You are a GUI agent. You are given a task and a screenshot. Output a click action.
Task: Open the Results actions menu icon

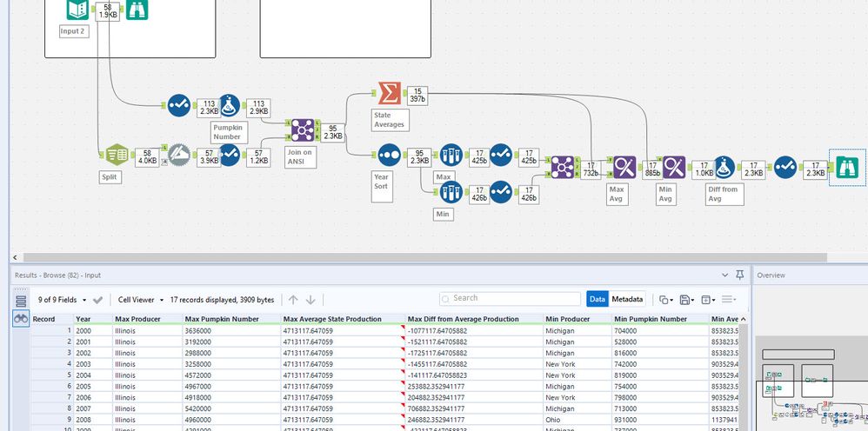pos(729,299)
